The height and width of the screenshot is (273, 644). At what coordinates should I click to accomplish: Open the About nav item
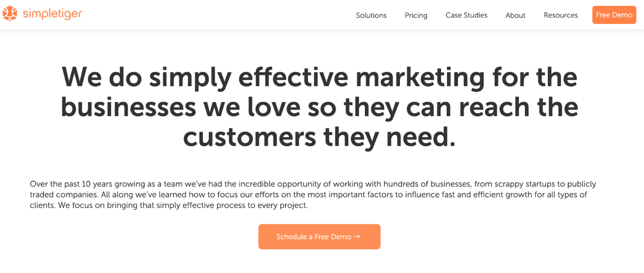[515, 15]
